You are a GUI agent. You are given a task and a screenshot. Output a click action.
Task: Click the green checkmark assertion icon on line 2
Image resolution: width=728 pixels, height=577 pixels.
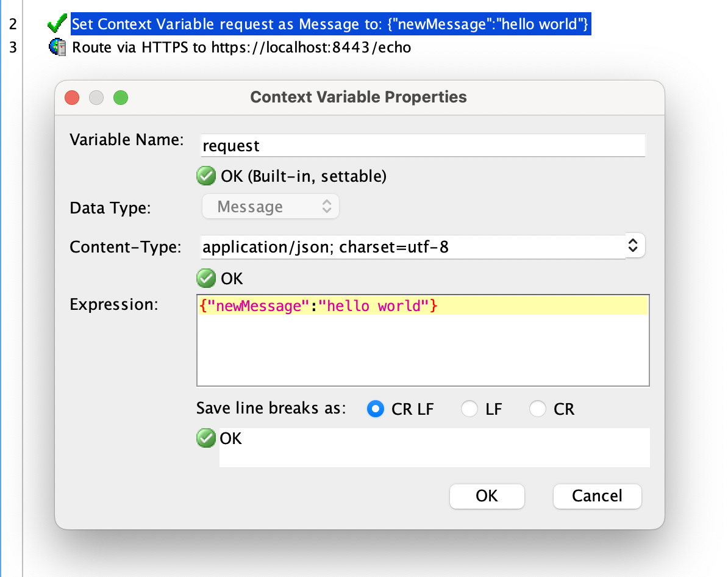(x=57, y=24)
